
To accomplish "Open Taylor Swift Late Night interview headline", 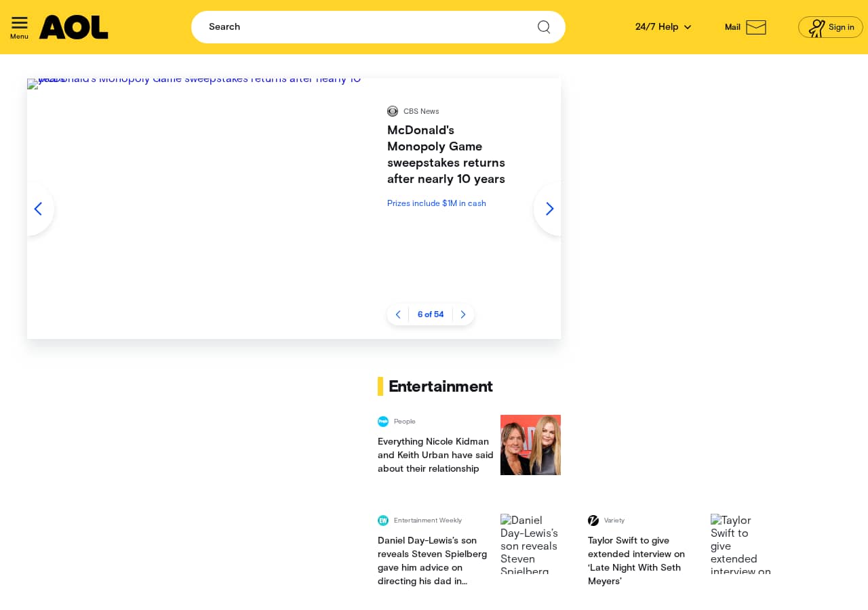I will [637, 561].
